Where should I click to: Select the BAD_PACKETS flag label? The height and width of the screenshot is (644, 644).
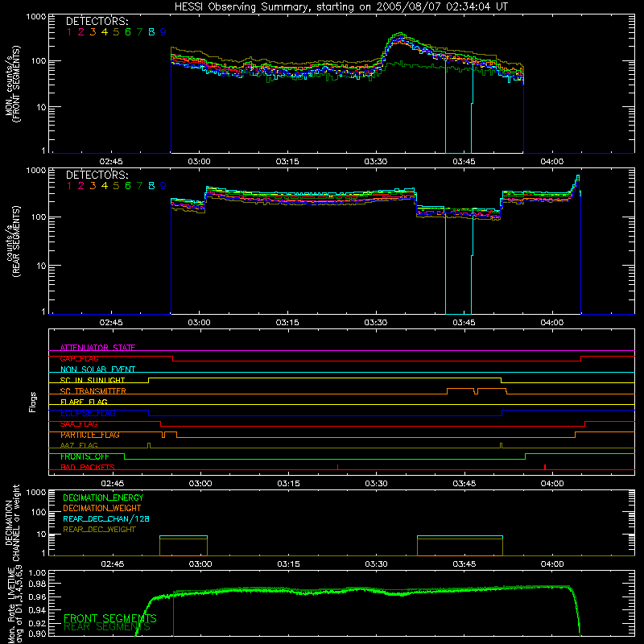[x=88, y=468]
